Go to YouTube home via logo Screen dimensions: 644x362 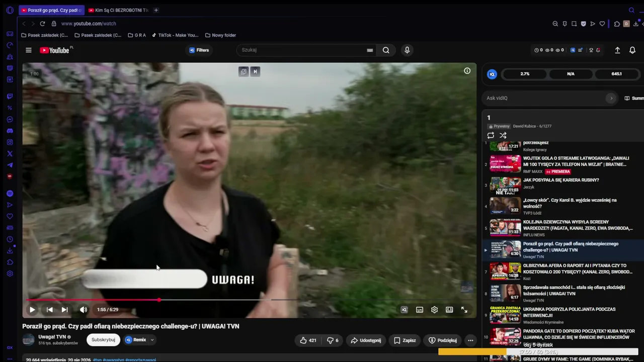pyautogui.click(x=55, y=50)
